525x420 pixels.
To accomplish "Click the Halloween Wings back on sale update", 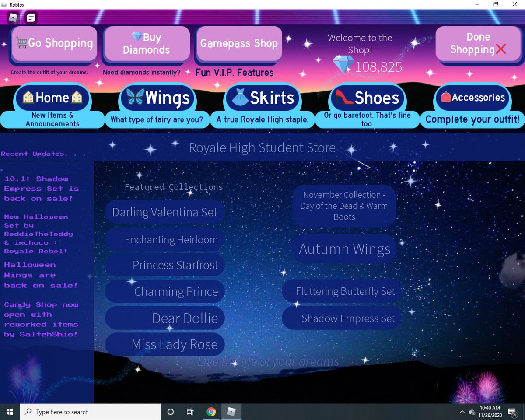I will [x=41, y=275].
